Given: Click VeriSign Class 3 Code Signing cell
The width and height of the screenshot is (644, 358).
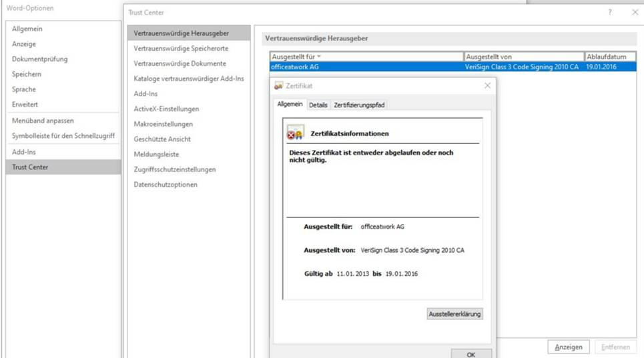Looking at the screenshot, I should pyautogui.click(x=522, y=67).
